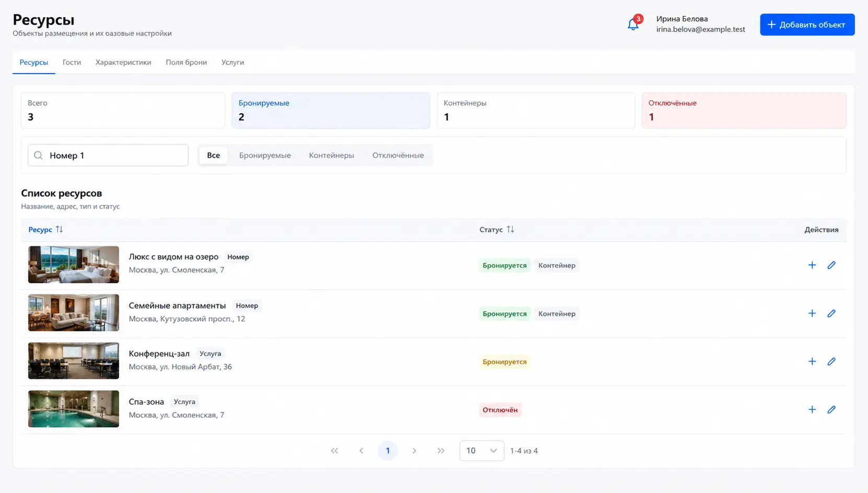Viewport: 868px width, 493px height.
Task: Click the Бронируемые summary card
Action: coord(331,111)
